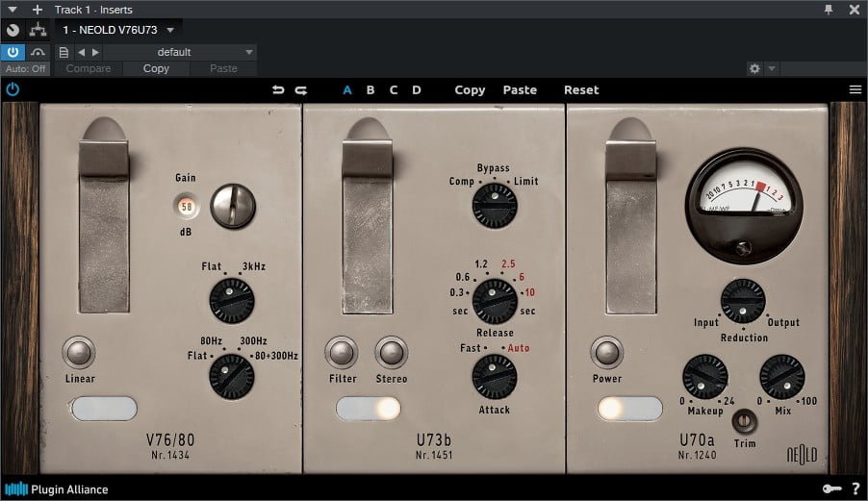This screenshot has width=868, height=501.
Task: Click the host Paste button under default
Action: (x=223, y=68)
